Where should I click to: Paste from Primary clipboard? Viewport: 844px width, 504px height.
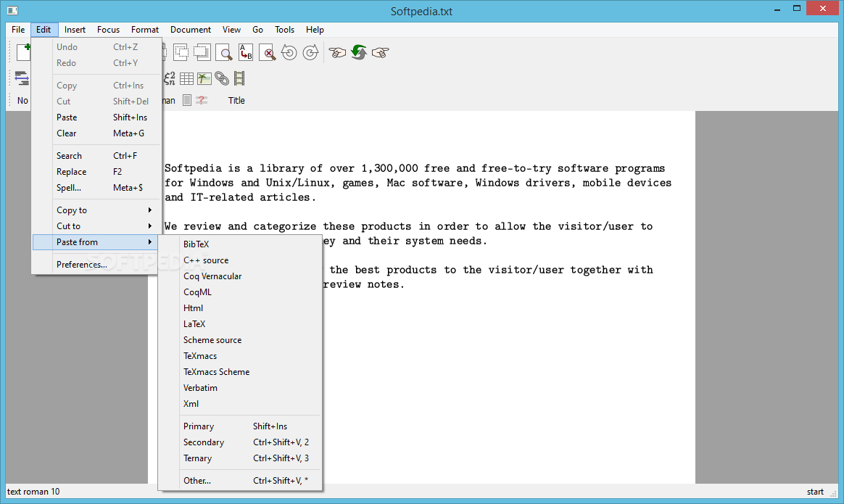240,426
